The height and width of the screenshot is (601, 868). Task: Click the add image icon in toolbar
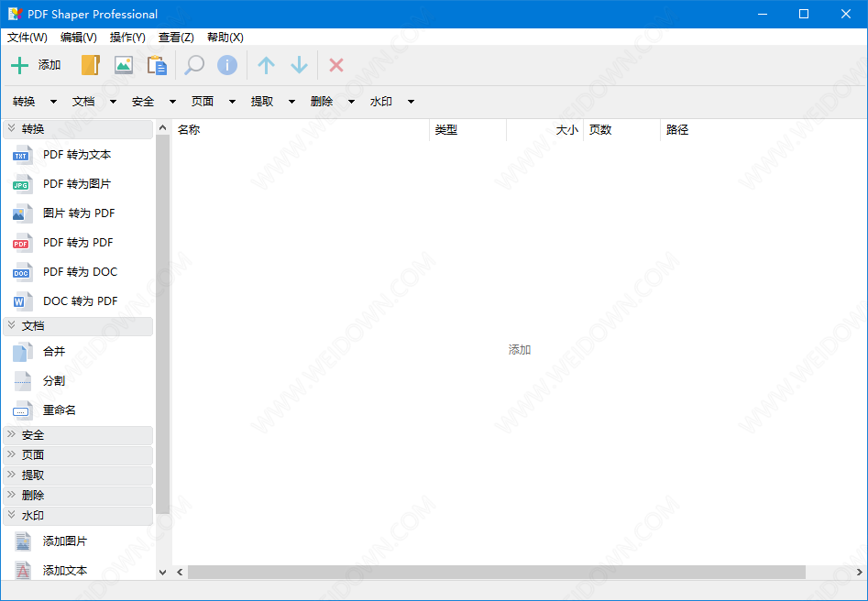124,65
